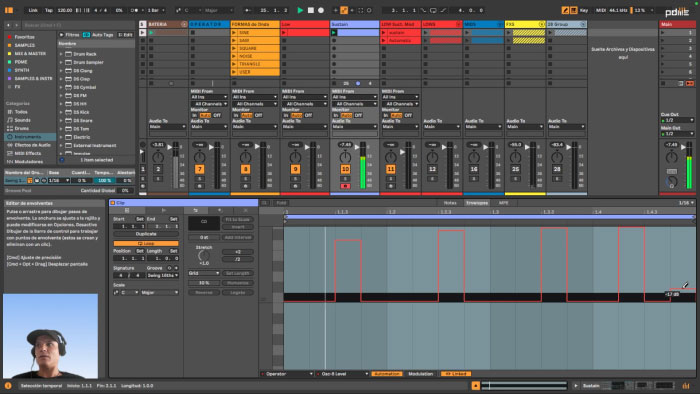Click the ×2 double tempo button
This screenshot has height=394, width=700.
click(238, 252)
